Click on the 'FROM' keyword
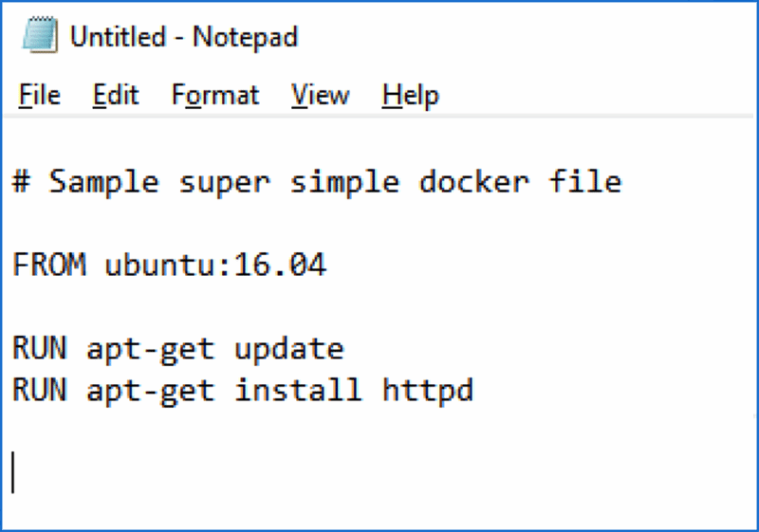The image size is (759, 532). click(x=49, y=265)
